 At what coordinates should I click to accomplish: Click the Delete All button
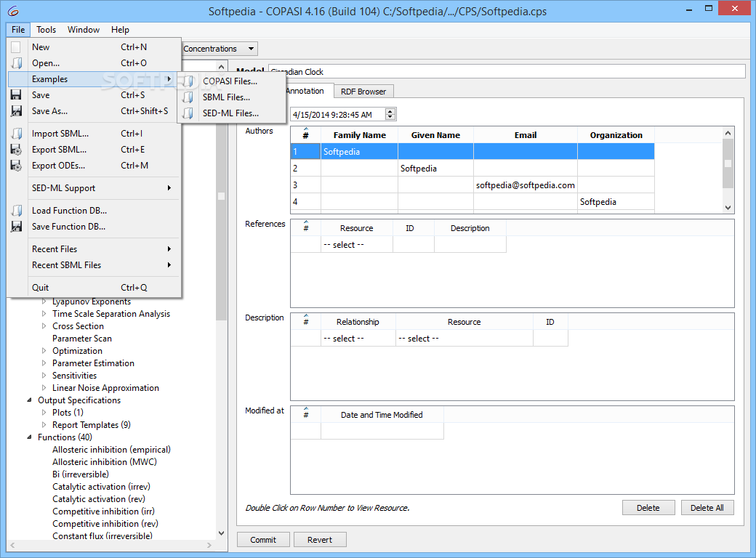tap(707, 507)
